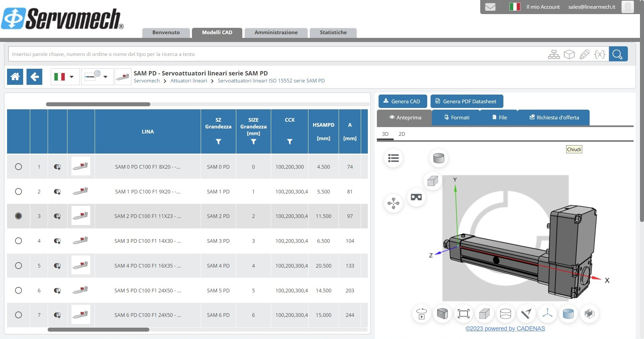Switch to shaded cube display icon
Viewport: 644px width, 339px height.
point(484,314)
